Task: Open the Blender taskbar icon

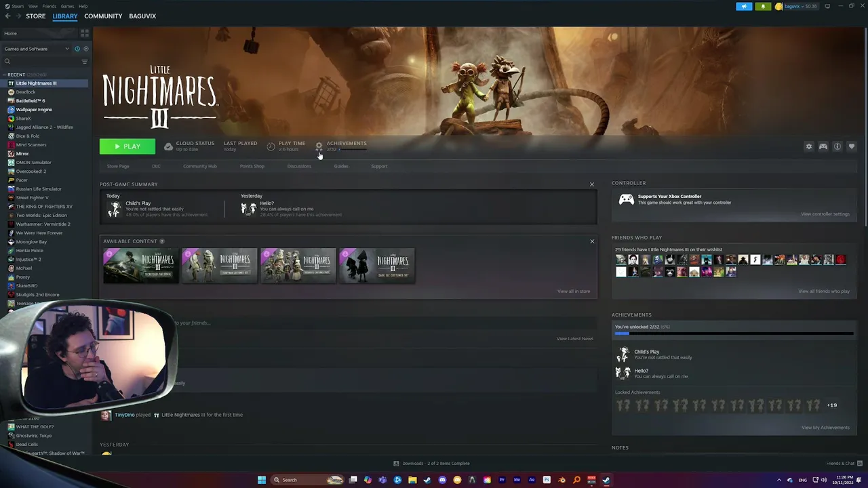Action: 561,480
